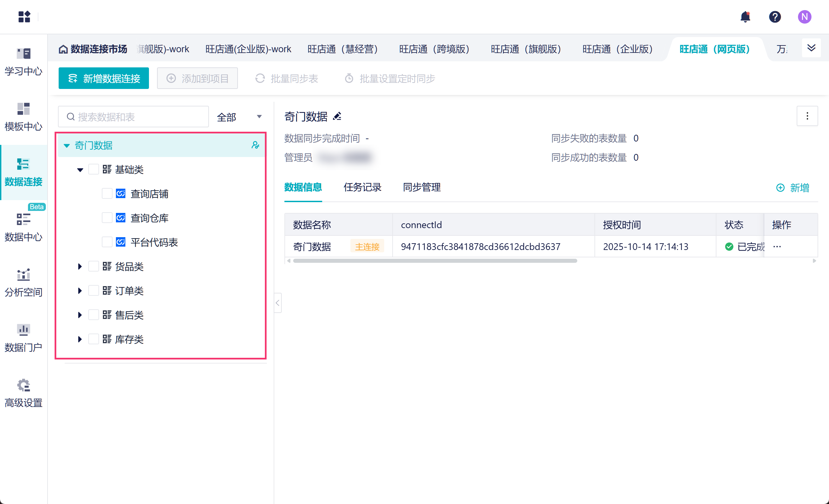Click the user permission icon on 奇门数据 row
829x504 pixels.
255,145
